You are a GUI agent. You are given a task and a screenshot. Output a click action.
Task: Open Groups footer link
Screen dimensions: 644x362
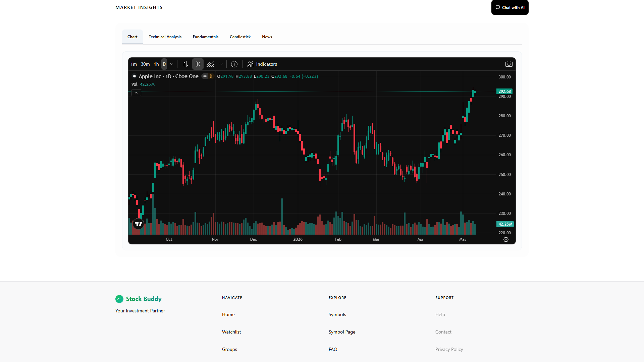(229, 349)
